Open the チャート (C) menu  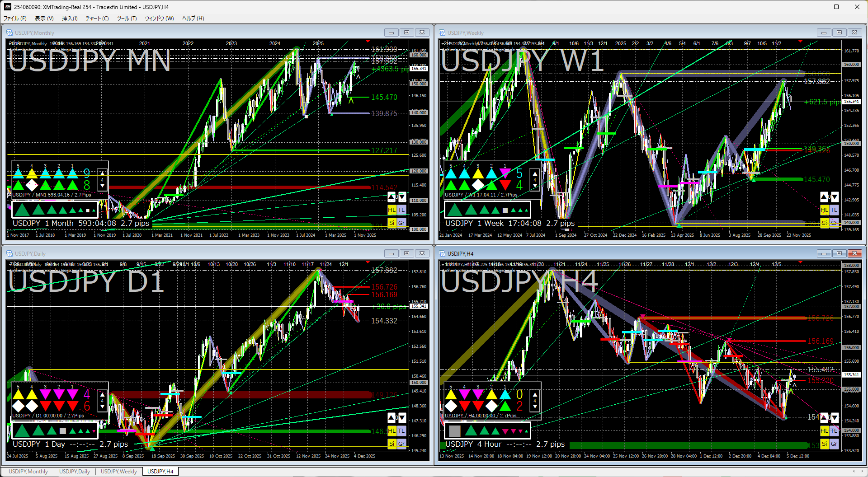pyautogui.click(x=97, y=19)
